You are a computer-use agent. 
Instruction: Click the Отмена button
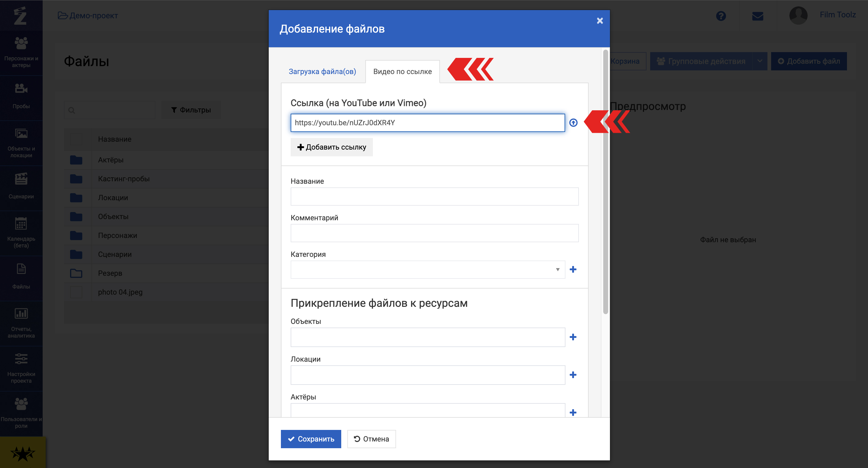click(x=371, y=439)
